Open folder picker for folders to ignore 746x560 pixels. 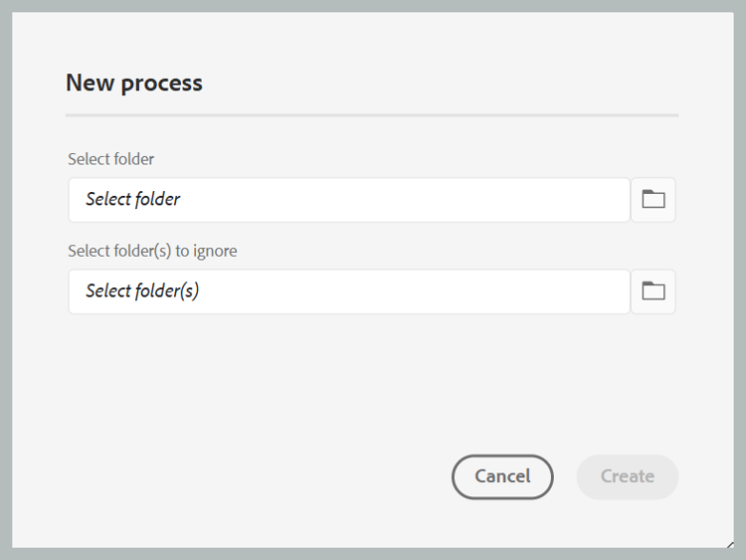[653, 291]
